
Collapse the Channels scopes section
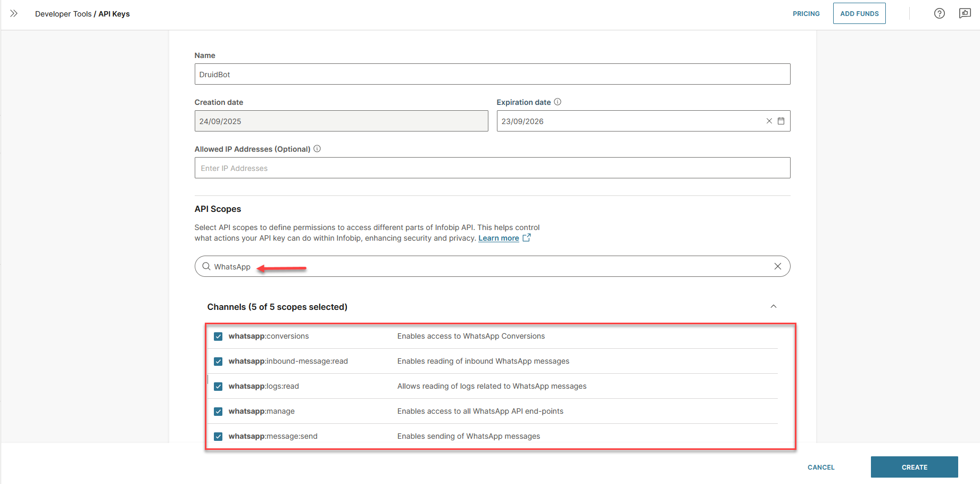click(773, 306)
